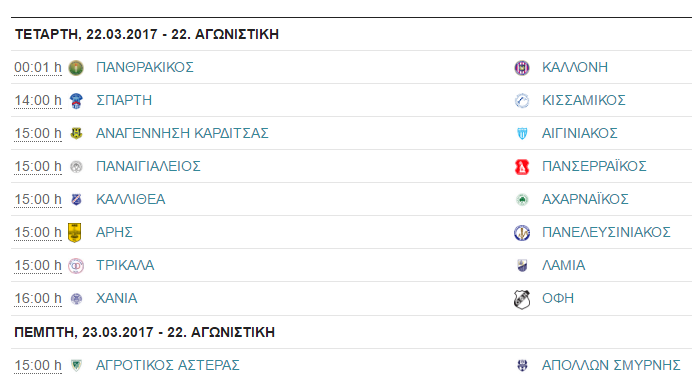Open the ΛΑΜΙΑ team link
Screen dimensions: 692x377
coord(564,265)
